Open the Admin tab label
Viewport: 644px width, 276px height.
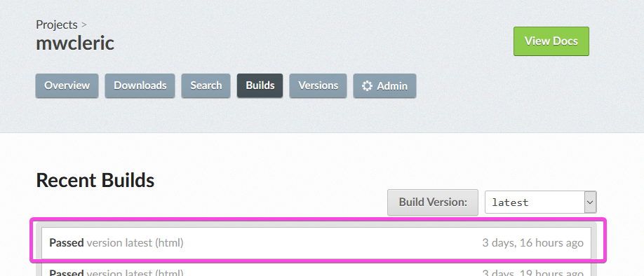392,86
